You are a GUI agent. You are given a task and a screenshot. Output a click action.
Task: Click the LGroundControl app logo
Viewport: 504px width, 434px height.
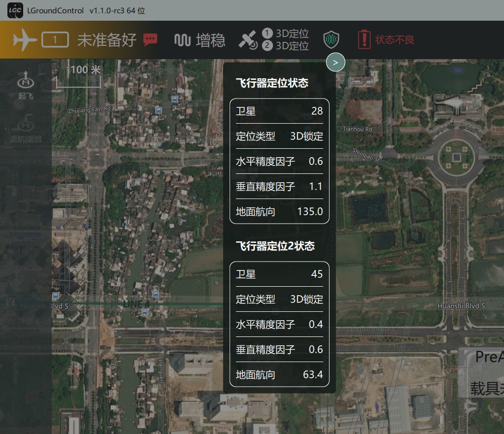coord(15,10)
